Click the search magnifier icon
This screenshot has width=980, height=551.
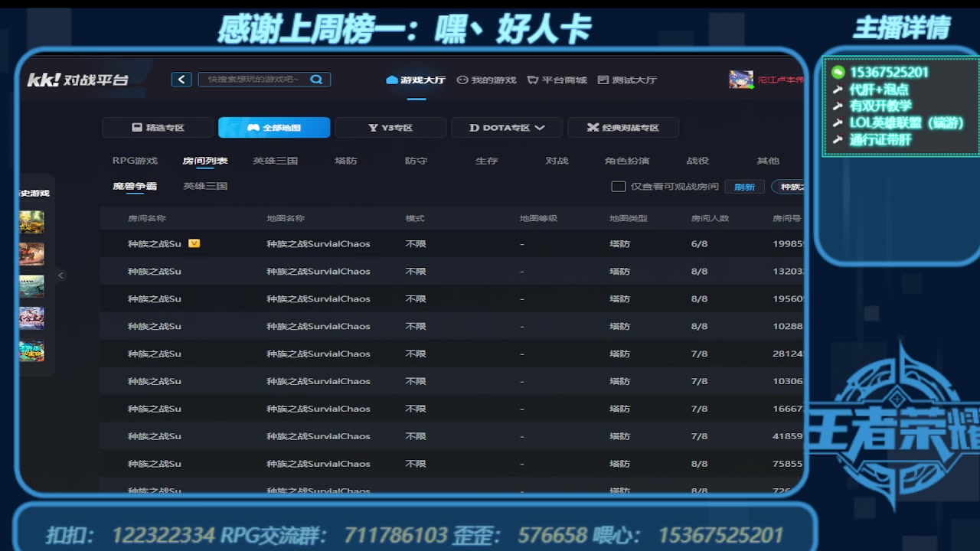pyautogui.click(x=316, y=79)
